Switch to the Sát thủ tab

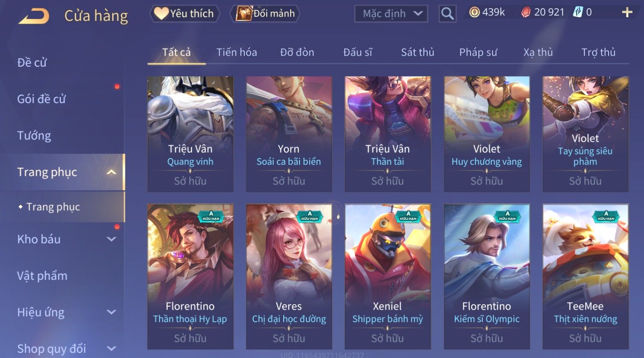pyautogui.click(x=417, y=52)
